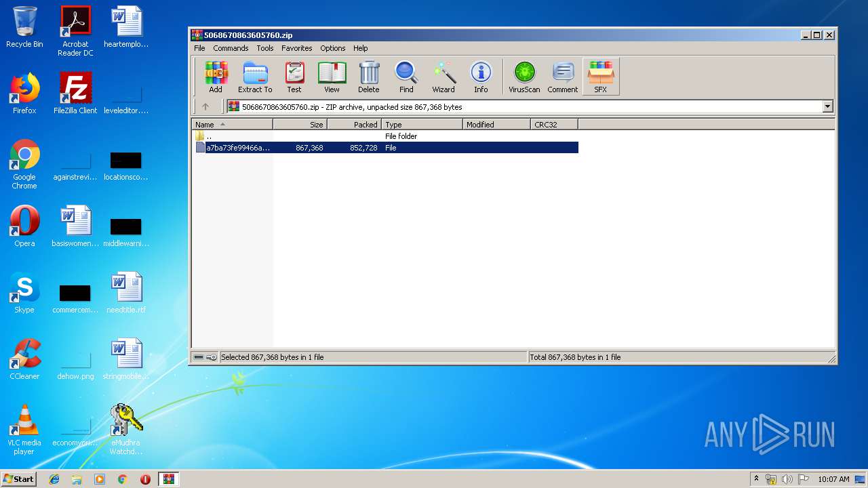Show hidden system tray icons
868x488 pixels.
pyautogui.click(x=756, y=479)
